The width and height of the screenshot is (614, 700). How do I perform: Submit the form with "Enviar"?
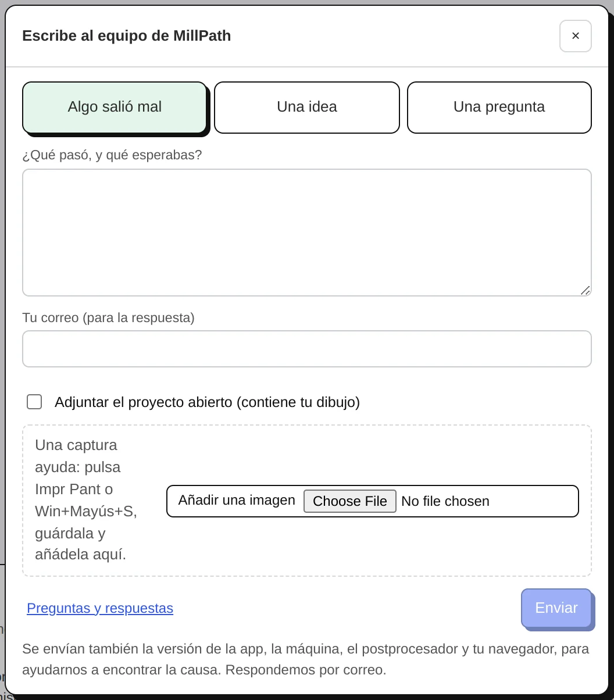(x=556, y=608)
